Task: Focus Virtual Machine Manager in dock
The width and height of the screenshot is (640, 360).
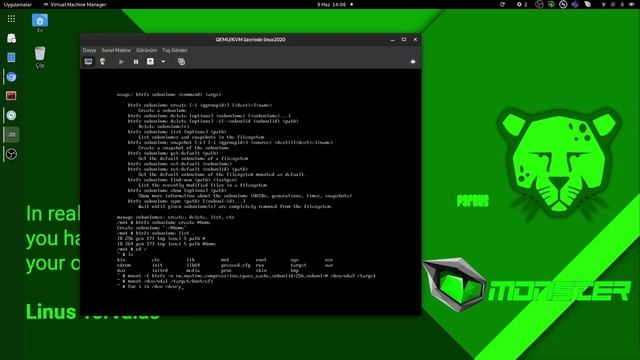Action: (x=11, y=135)
